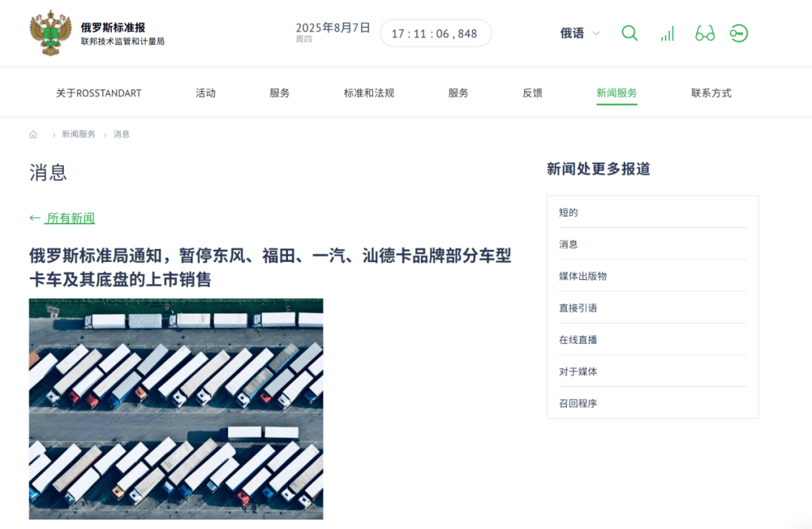Select the active 新闻服务 menu item

pos(617,93)
